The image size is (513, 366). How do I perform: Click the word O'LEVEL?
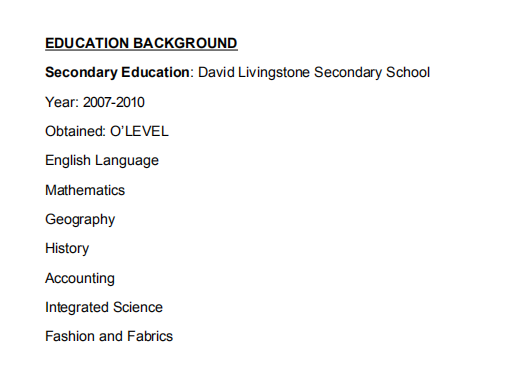coord(139,131)
